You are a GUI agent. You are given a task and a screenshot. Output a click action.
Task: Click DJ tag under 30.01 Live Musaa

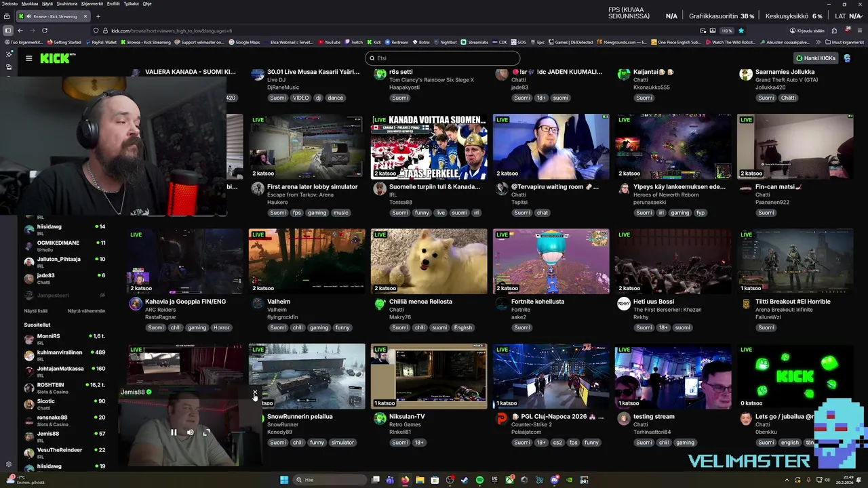point(318,98)
